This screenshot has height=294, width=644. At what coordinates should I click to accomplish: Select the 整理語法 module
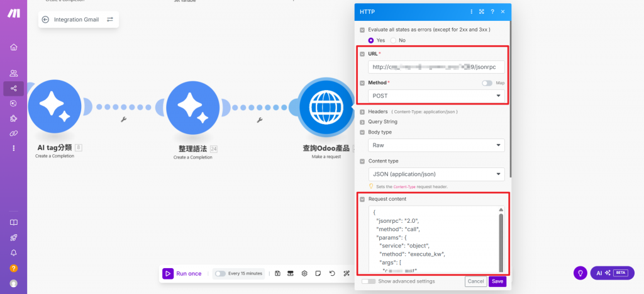click(x=192, y=108)
